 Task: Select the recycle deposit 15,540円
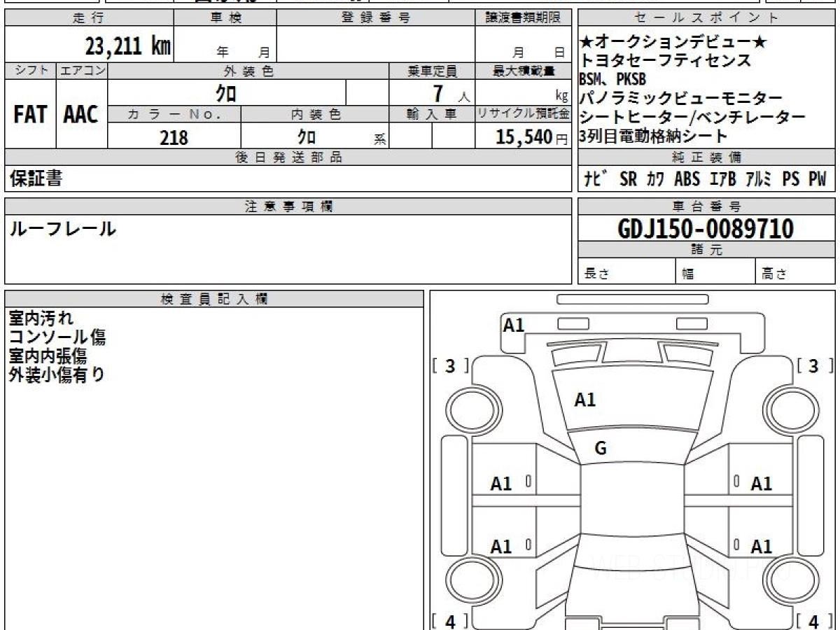[x=531, y=137]
